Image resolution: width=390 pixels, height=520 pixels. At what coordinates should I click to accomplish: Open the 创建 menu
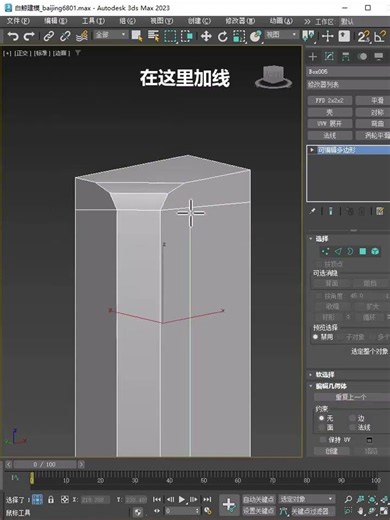[199, 21]
